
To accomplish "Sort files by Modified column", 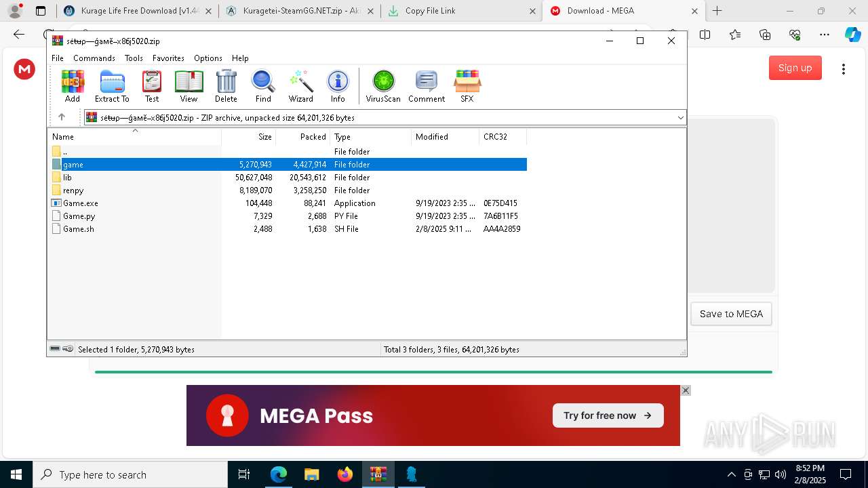I will (446, 137).
